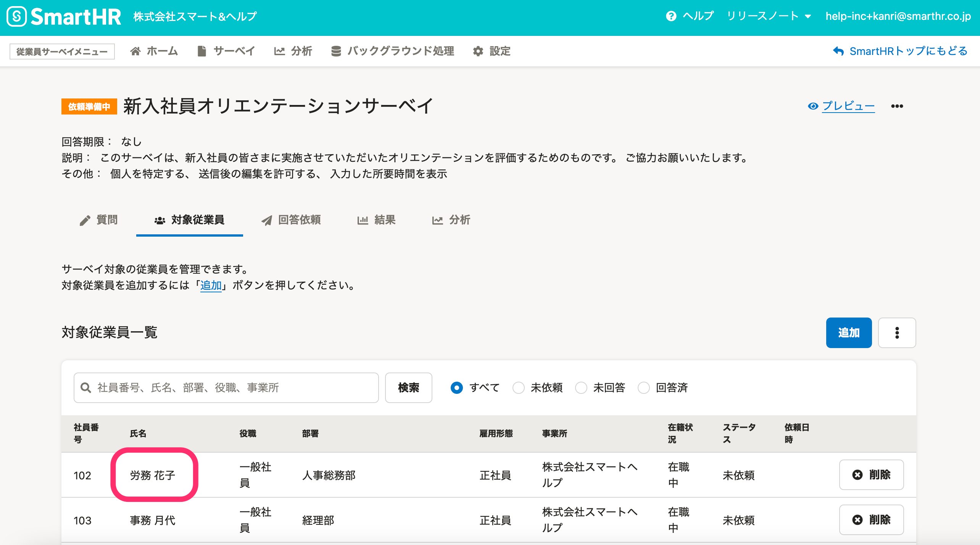Click the 社員番号 column header
This screenshot has width=980, height=545.
(x=86, y=434)
